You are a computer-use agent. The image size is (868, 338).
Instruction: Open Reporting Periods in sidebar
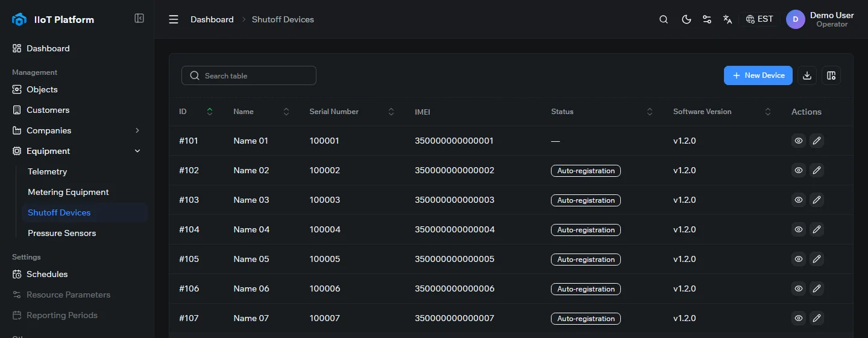[x=77, y=315]
